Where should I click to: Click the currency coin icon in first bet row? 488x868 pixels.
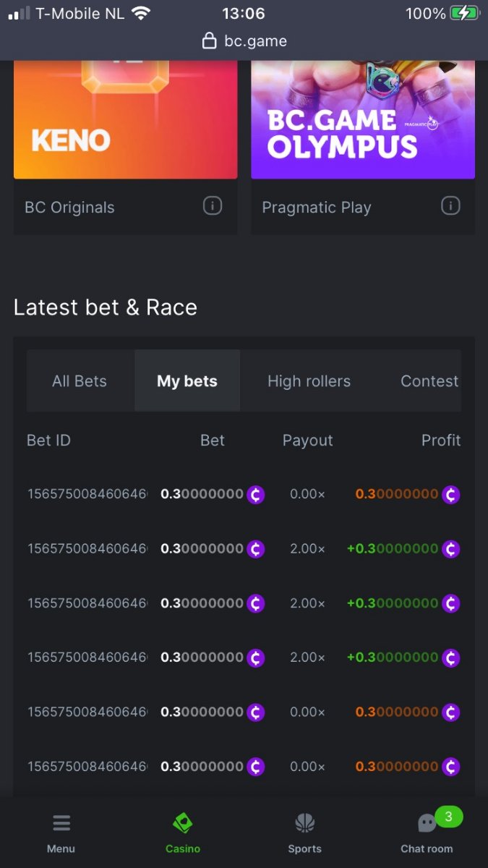tap(255, 495)
